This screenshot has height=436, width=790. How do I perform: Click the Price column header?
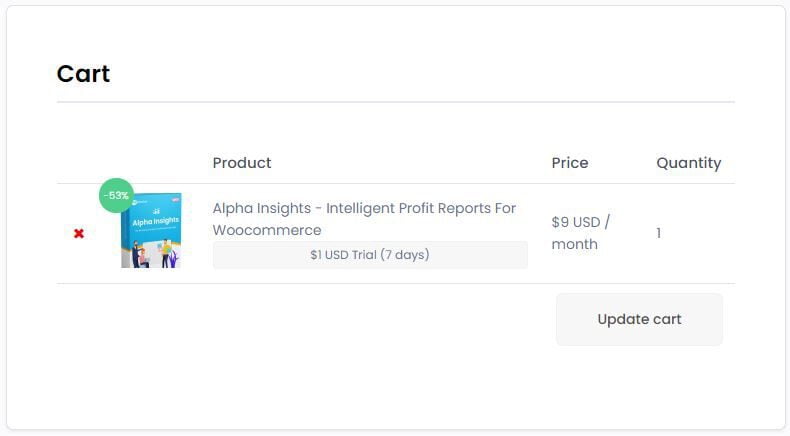click(x=570, y=163)
